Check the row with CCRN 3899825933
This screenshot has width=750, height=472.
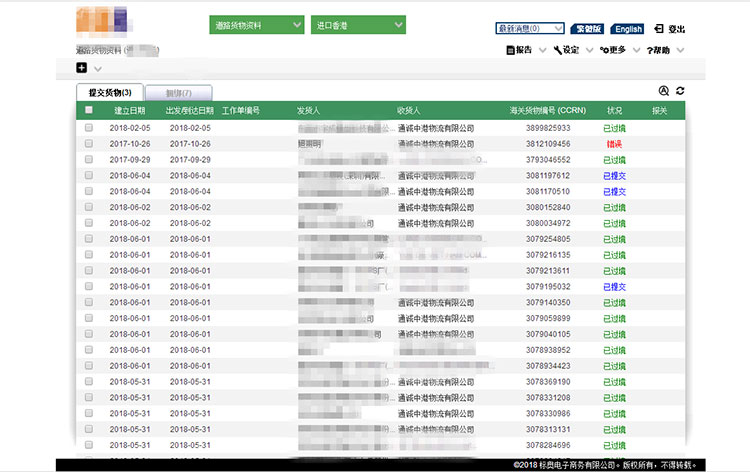(89, 128)
